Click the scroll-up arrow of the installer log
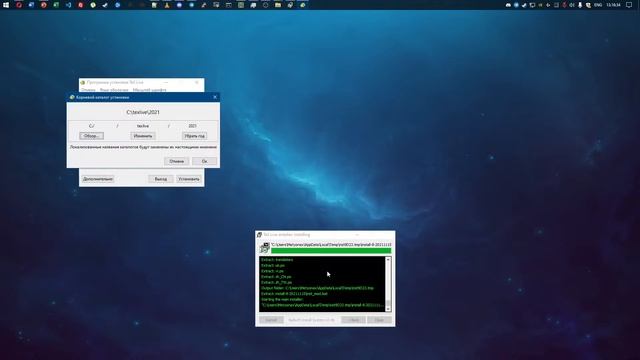This screenshot has width=640, height=360. click(x=388, y=260)
